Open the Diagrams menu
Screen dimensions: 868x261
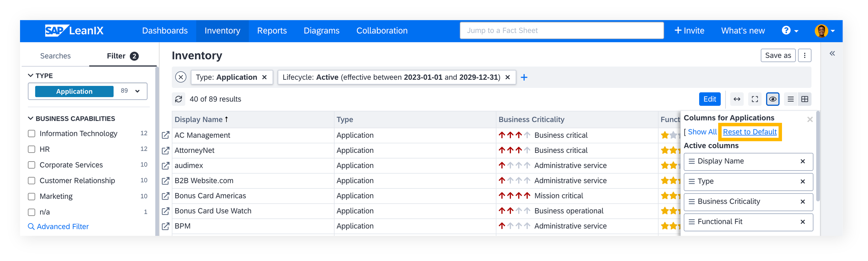pyautogui.click(x=321, y=31)
